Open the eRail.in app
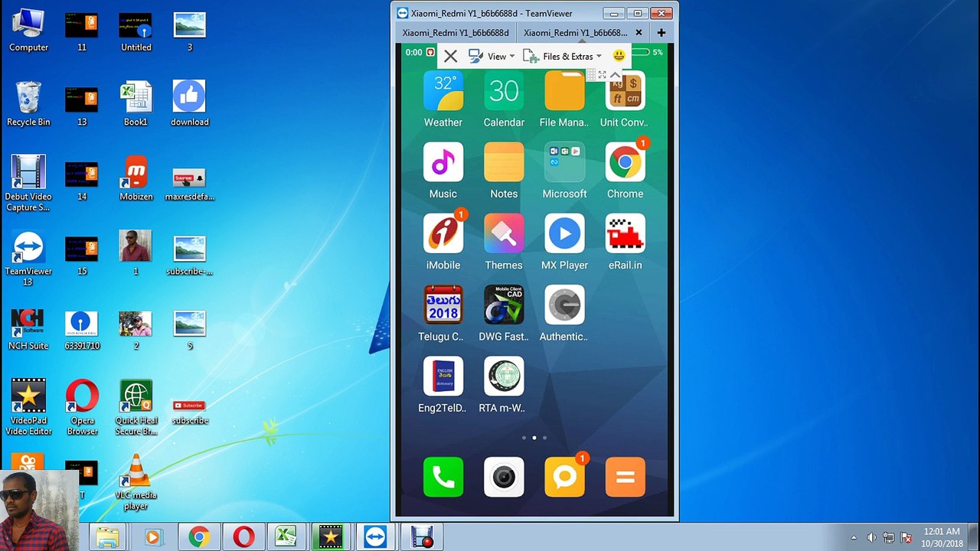Viewport: 980px width, 551px height. click(625, 233)
